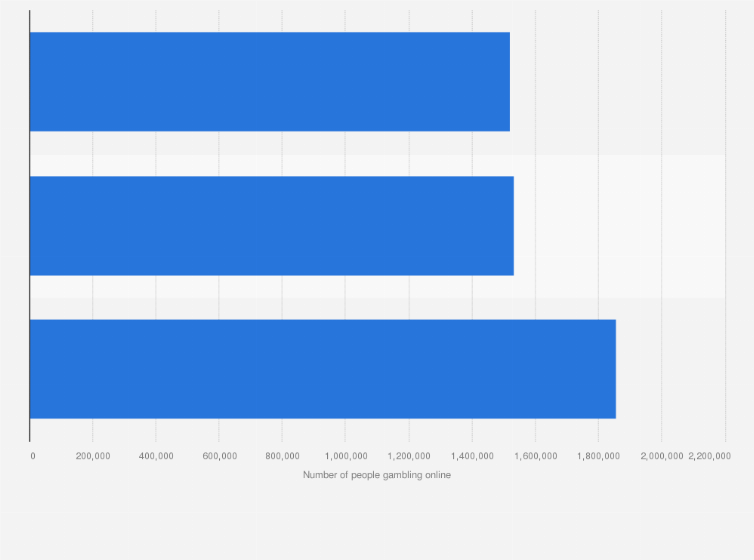Choose the 1,400,000 axis tick label
Image resolution: width=754 pixels, height=560 pixels.
pos(471,456)
